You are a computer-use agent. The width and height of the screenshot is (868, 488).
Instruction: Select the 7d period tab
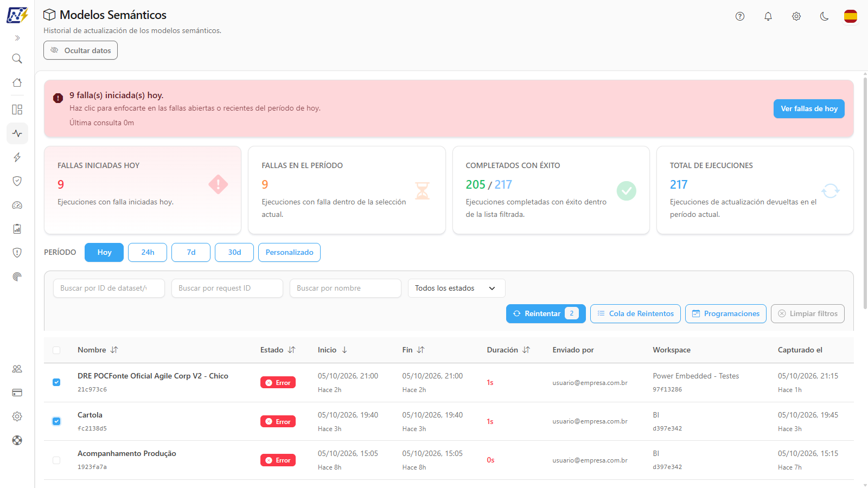click(x=191, y=253)
